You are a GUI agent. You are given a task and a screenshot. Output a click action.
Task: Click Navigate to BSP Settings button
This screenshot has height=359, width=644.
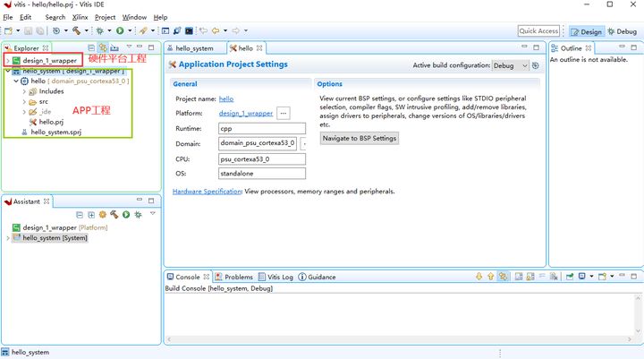pyautogui.click(x=360, y=138)
